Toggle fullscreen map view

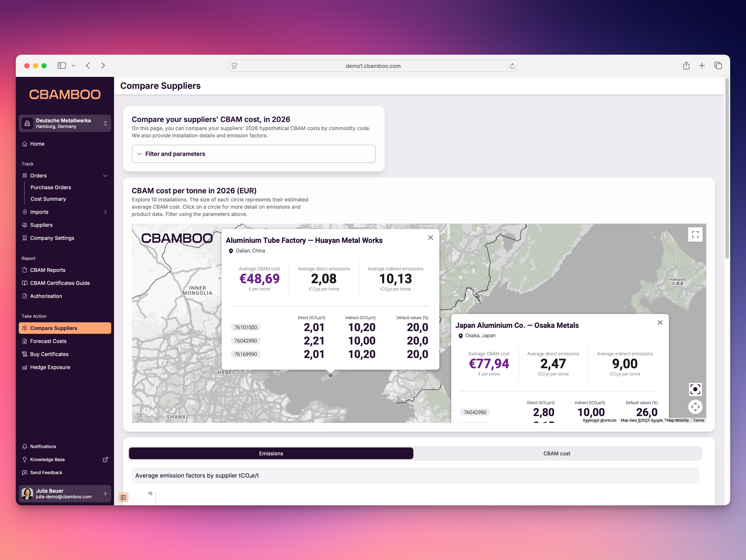(695, 234)
